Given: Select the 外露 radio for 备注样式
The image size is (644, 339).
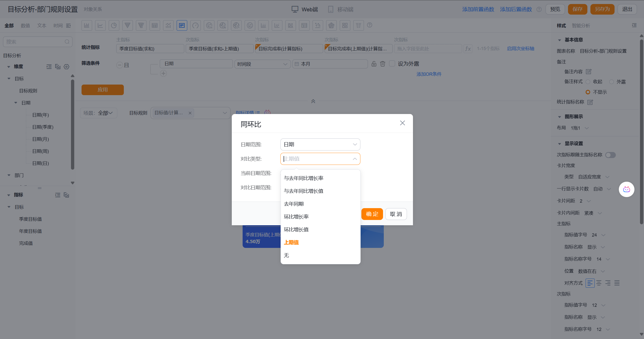Looking at the screenshot, I should click(611, 82).
